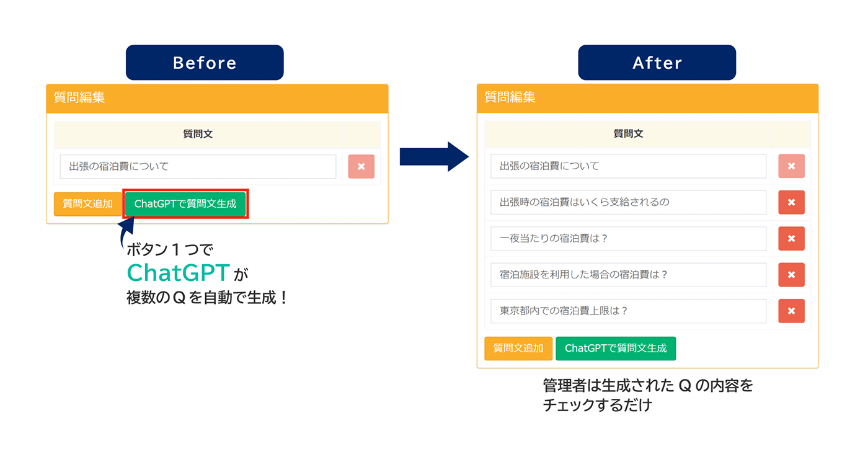
Task: Click the Before panel's 出張の宿泊費について input field
Action: pyautogui.click(x=198, y=166)
